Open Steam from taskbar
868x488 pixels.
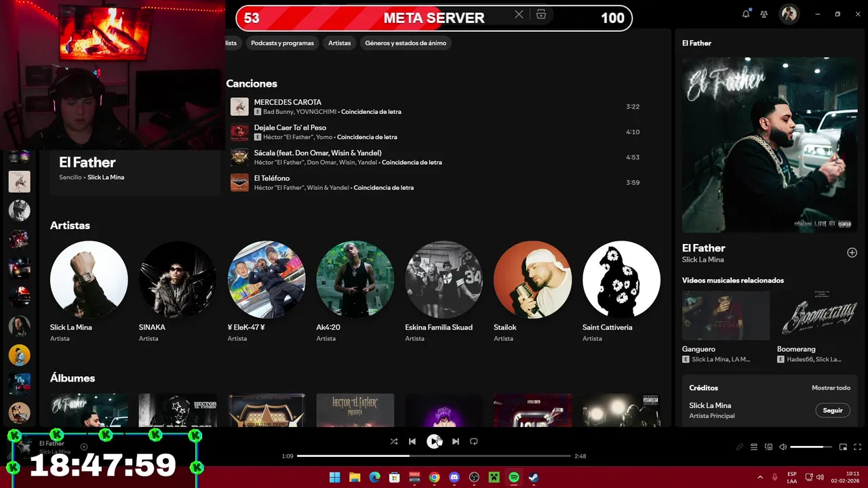[534, 477]
